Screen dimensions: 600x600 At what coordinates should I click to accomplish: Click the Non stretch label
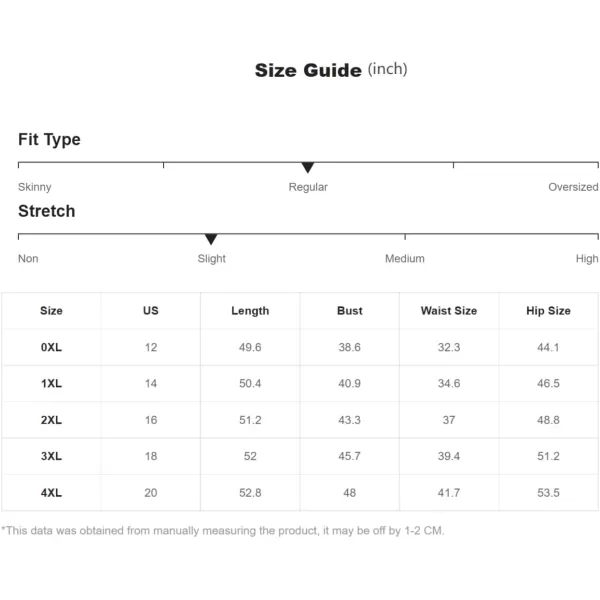click(x=28, y=259)
